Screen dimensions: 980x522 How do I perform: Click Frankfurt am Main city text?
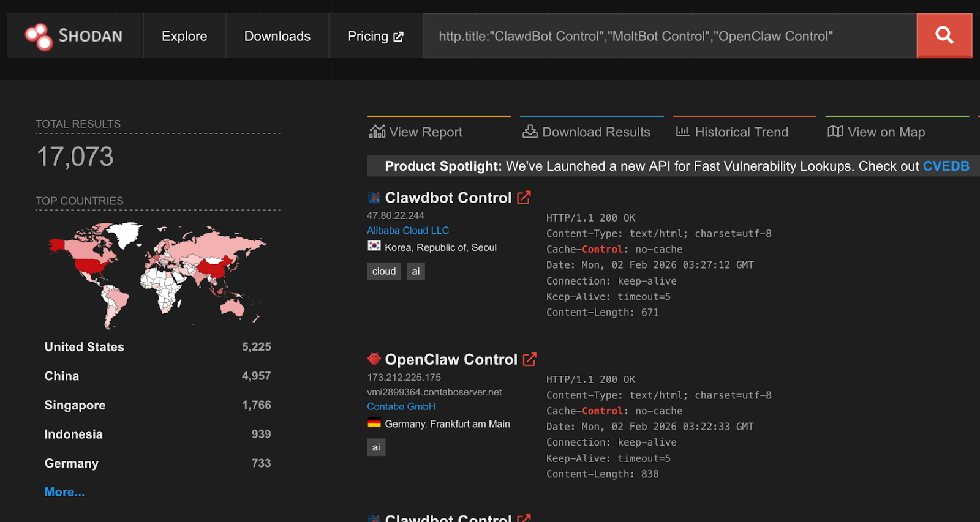tap(470, 423)
